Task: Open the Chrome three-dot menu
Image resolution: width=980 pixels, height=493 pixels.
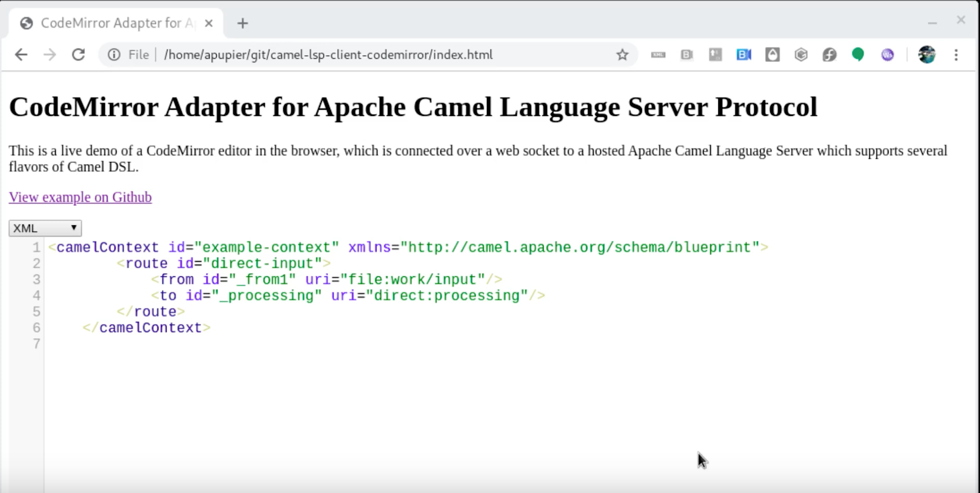Action: click(x=956, y=55)
